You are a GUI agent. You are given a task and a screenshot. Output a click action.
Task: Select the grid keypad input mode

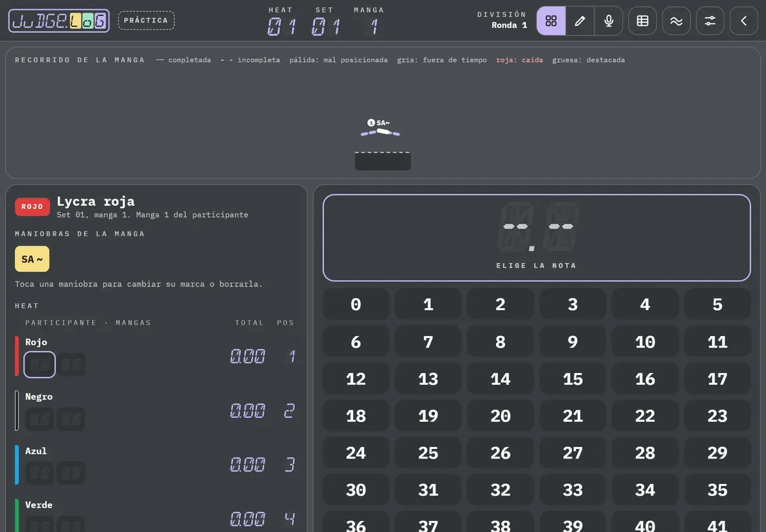tap(551, 21)
